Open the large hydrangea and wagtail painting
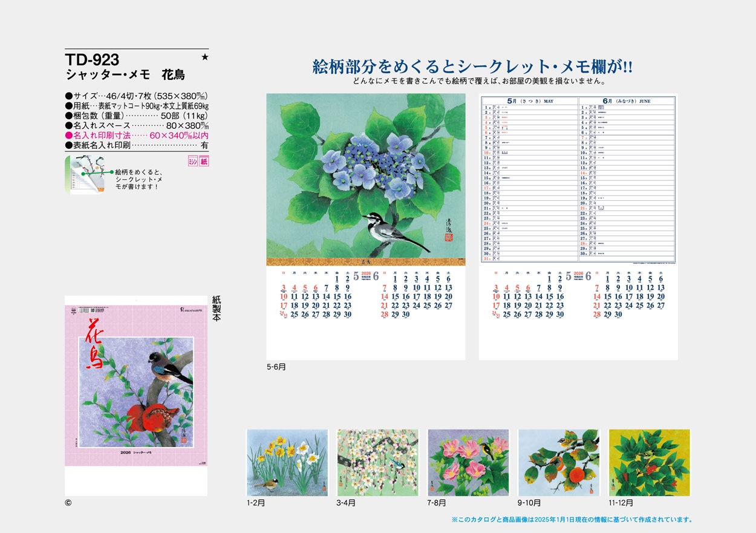Viewport: 756px width, 533px height. coord(366,176)
